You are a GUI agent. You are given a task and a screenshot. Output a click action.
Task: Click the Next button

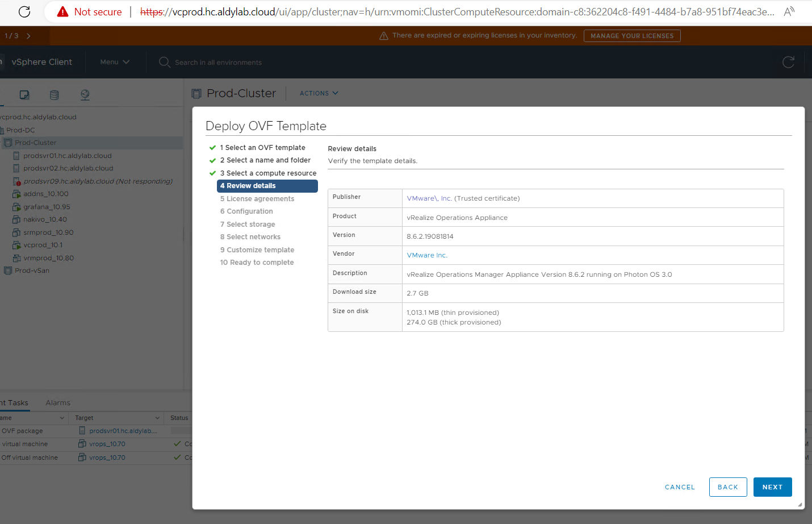click(772, 487)
